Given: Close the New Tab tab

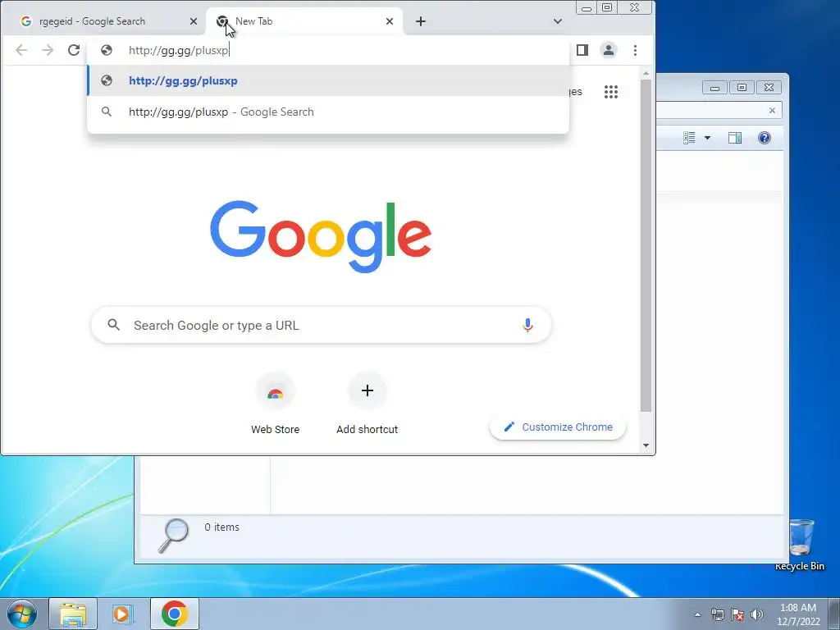Looking at the screenshot, I should click(390, 21).
